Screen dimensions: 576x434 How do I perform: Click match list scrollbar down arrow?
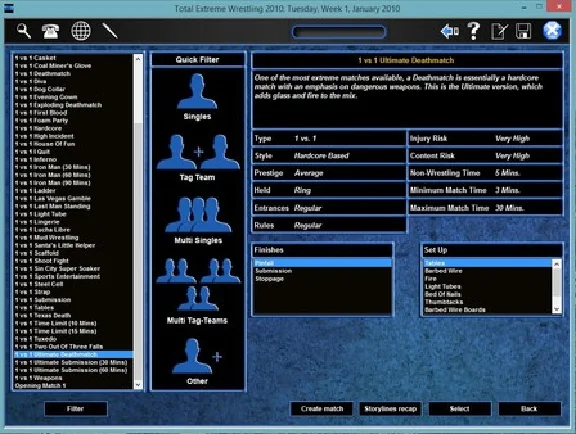click(138, 385)
